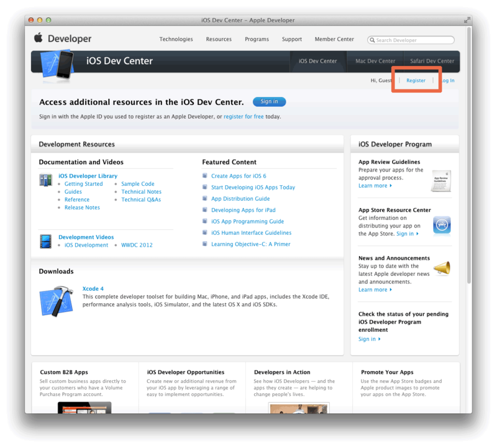Open the Create Apps for iOS 6 link
Screen dimensions: 497x448
click(239, 176)
